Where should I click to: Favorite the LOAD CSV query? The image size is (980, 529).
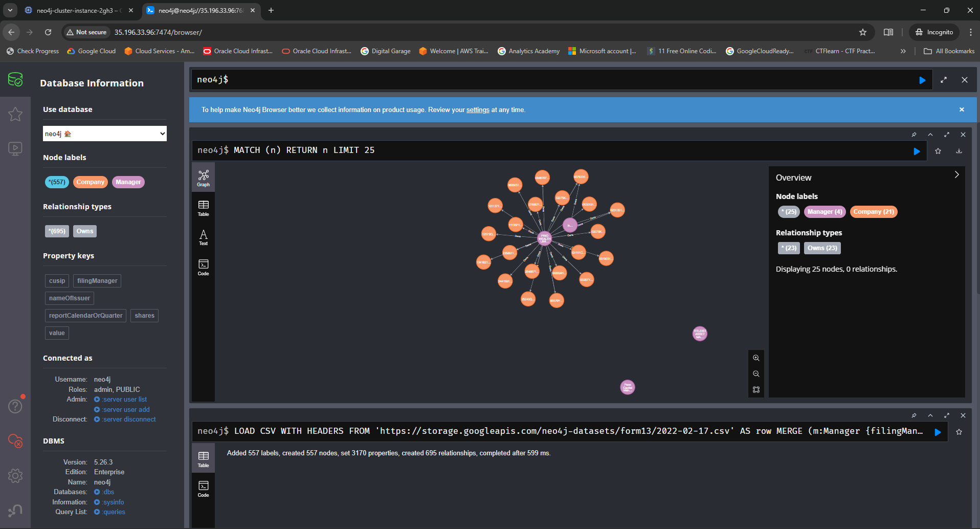959,432
